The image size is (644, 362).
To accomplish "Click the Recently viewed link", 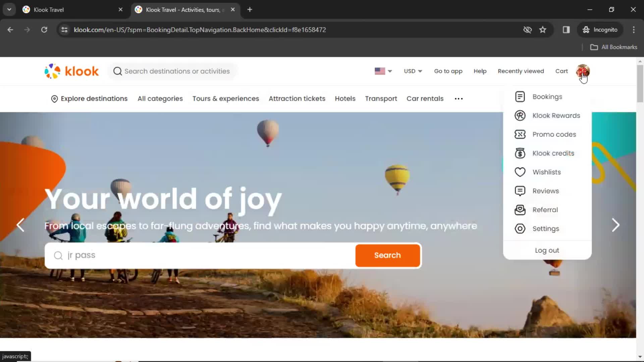I will 521,71.
